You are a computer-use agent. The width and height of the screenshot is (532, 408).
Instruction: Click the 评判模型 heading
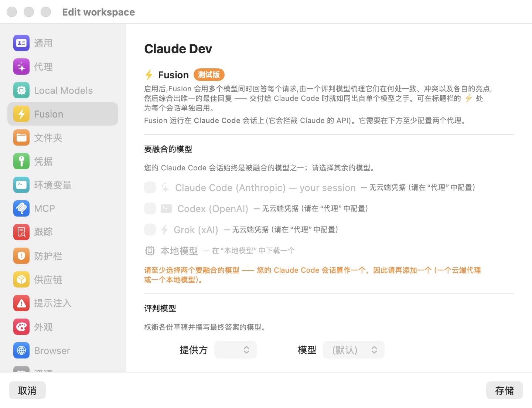pyautogui.click(x=160, y=308)
